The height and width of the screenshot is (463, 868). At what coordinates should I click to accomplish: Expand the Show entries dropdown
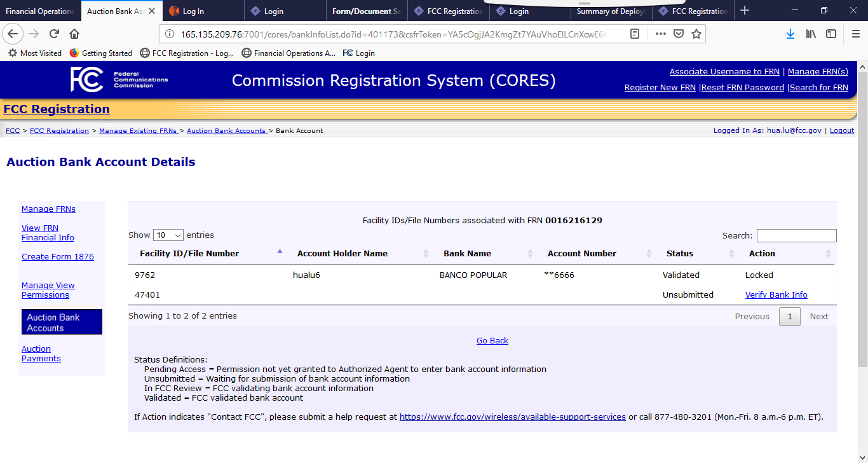(168, 235)
